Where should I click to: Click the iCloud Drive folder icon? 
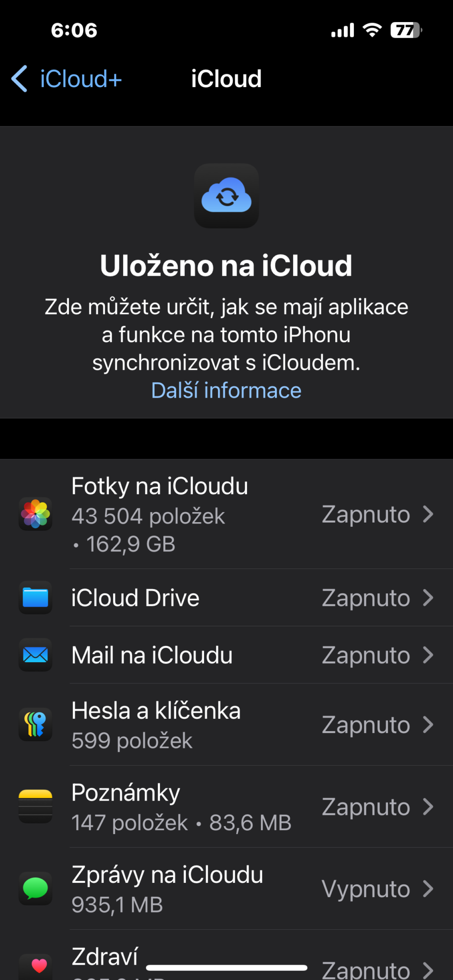(x=35, y=598)
